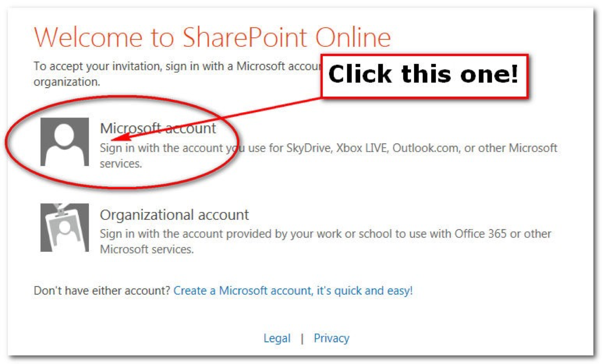The image size is (602, 364).
Task: Click the 'To accept your invitation' text
Action: (176, 66)
